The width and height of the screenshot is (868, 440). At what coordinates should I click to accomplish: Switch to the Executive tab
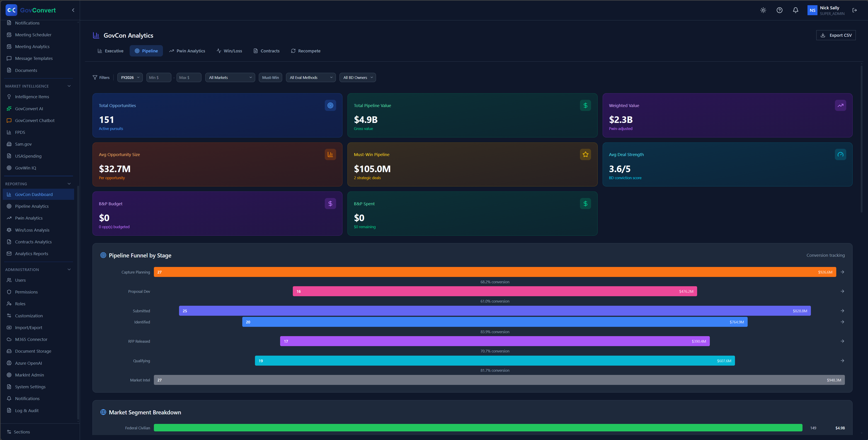(x=111, y=51)
